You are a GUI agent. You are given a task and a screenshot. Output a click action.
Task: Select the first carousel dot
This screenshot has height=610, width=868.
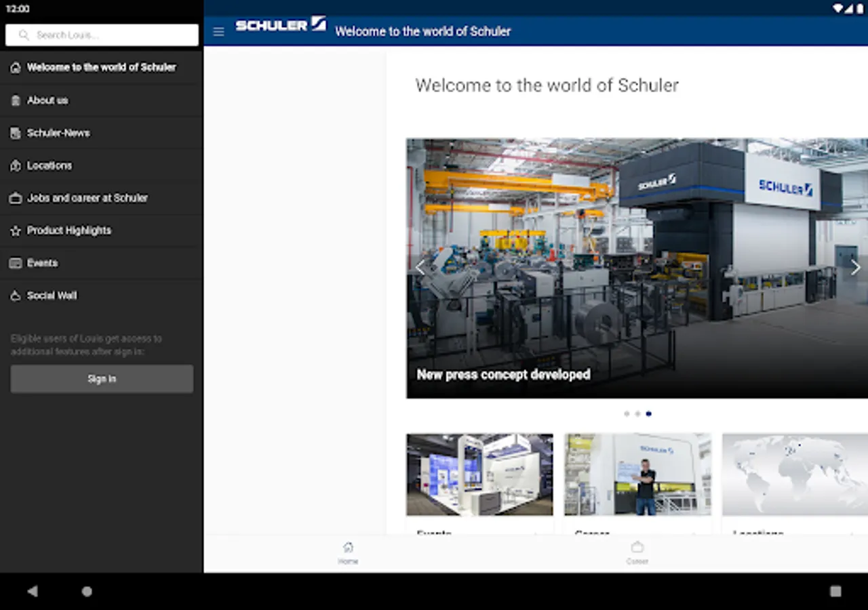click(x=627, y=413)
